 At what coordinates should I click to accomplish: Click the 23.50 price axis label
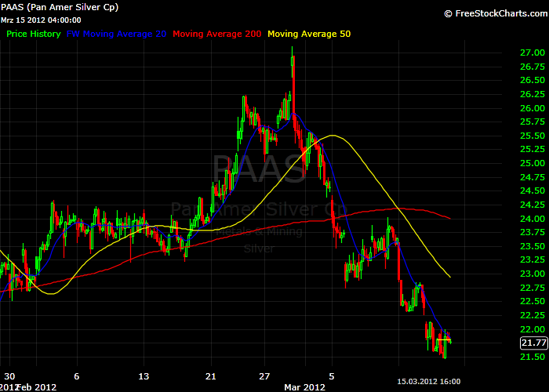click(533, 246)
